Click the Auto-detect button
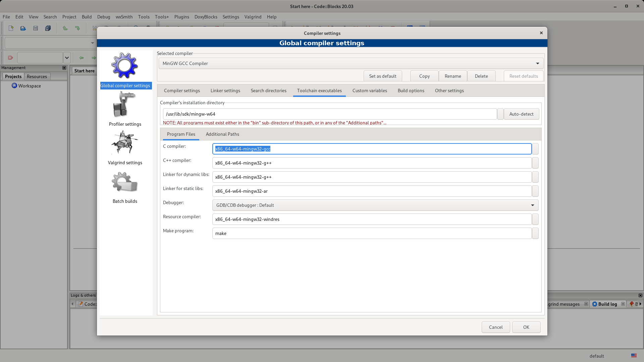 pyautogui.click(x=521, y=114)
